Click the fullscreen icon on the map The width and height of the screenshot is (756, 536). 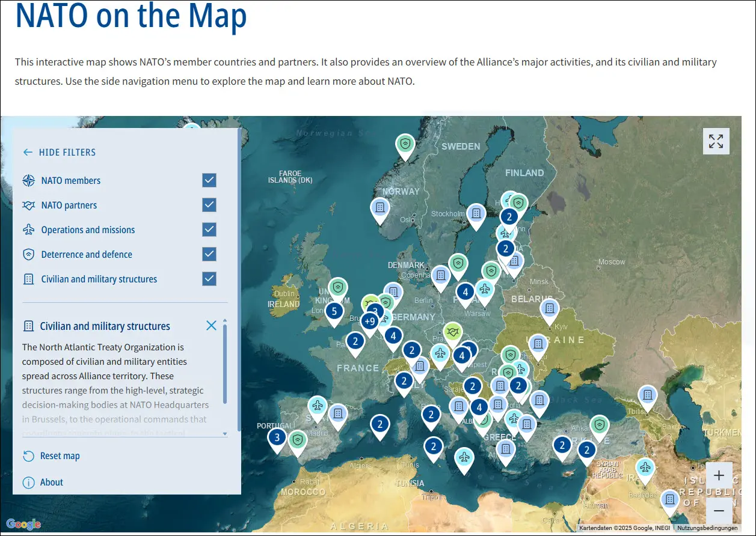716,141
